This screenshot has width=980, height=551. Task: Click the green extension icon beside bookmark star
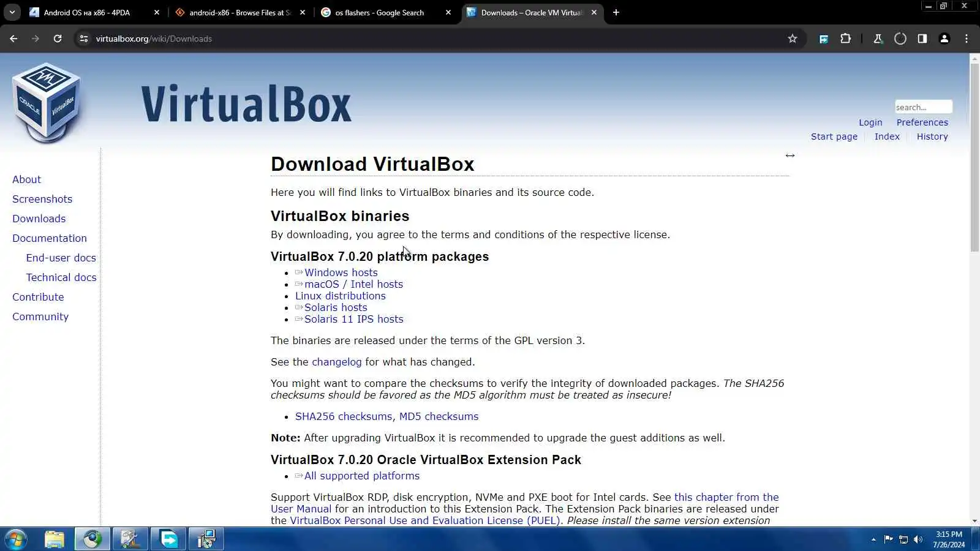click(824, 39)
